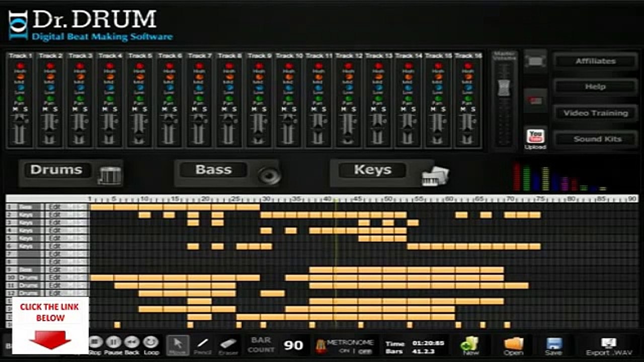Click the Master Volume fader
644x362 pixels.
click(x=504, y=88)
